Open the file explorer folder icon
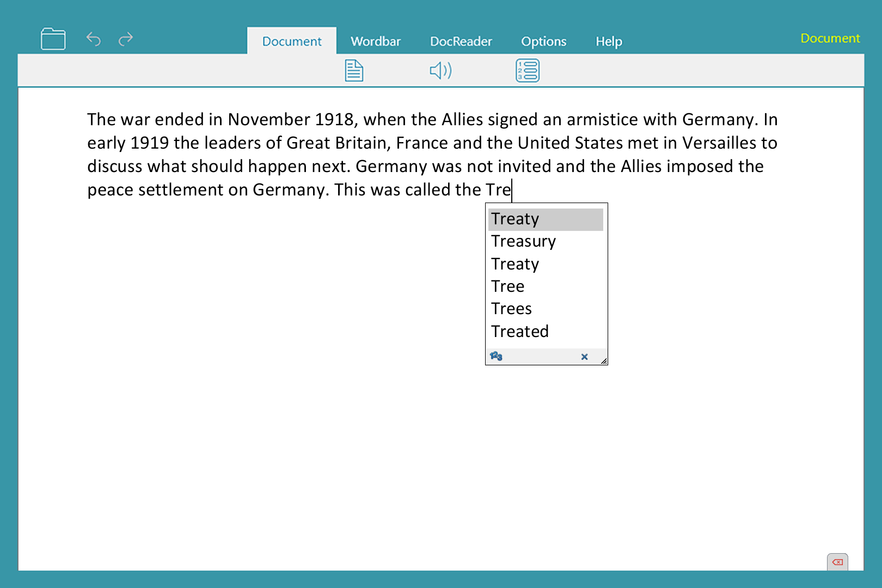 click(x=53, y=39)
